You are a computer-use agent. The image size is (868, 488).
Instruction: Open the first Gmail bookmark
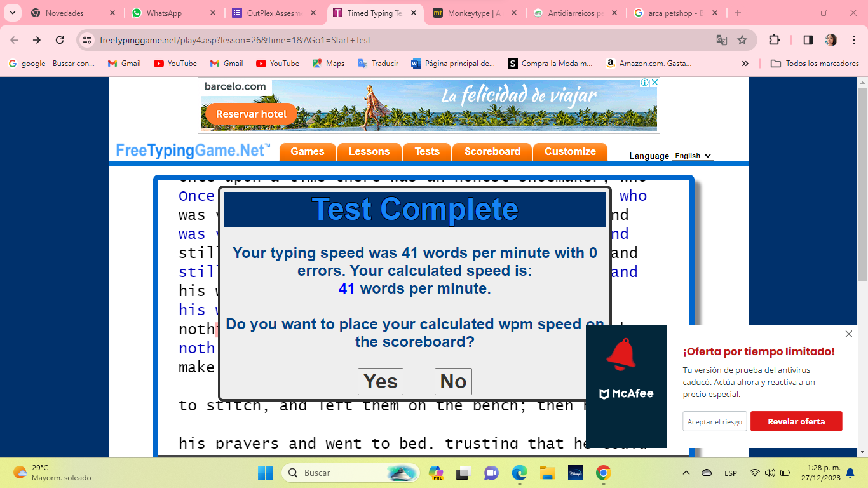125,64
